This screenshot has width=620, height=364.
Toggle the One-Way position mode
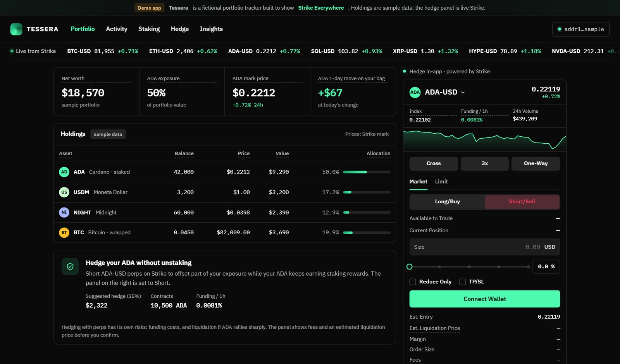[536, 164]
